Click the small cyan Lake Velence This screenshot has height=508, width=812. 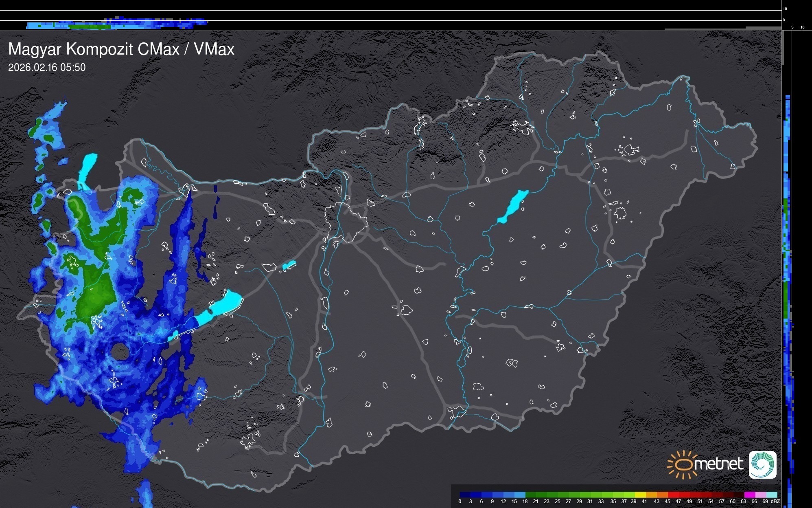pos(289,265)
